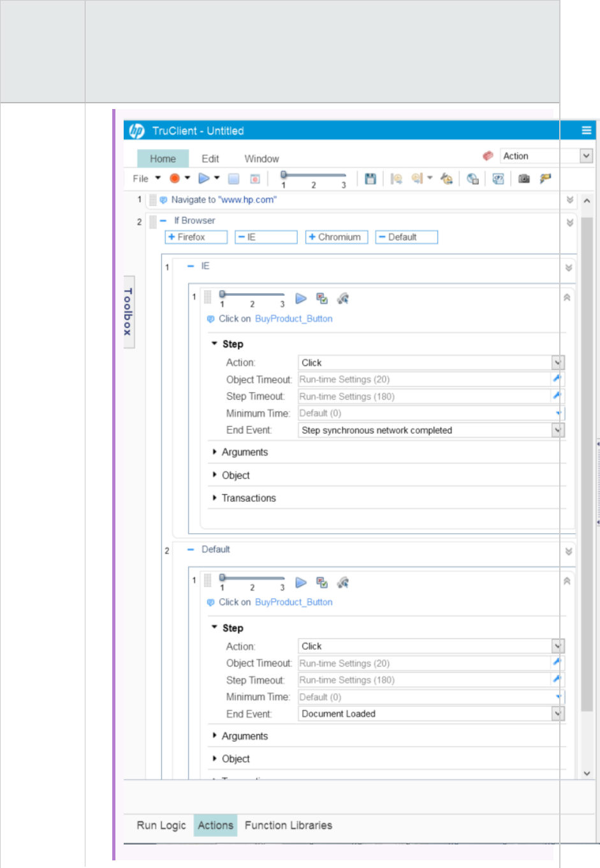
Task: Click BuyProduct_Button link in Default step
Action: coord(294,602)
